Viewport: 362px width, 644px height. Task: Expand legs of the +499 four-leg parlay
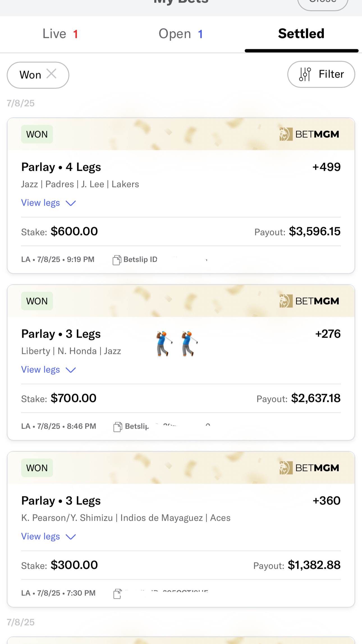(48, 203)
